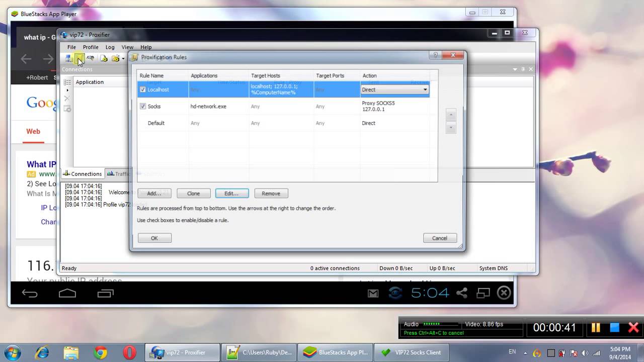Click BlueStacks Android back button

tap(30, 293)
